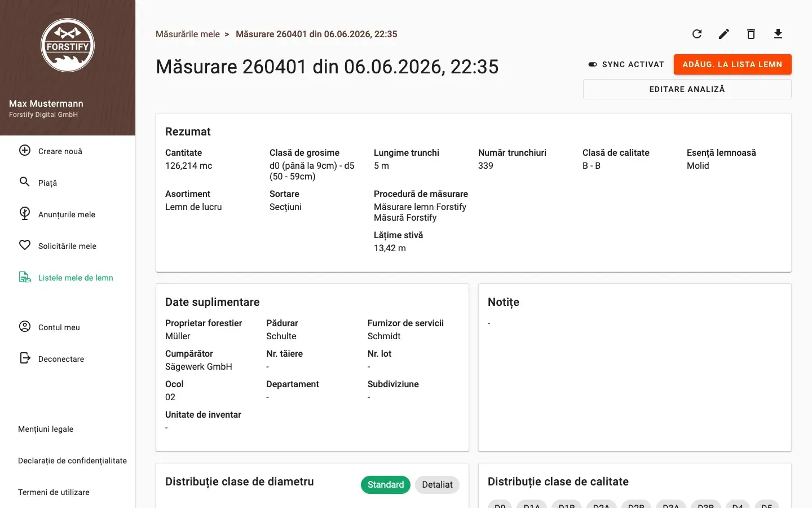
Task: Delete the measurement with the trash icon
Action: coord(751,34)
